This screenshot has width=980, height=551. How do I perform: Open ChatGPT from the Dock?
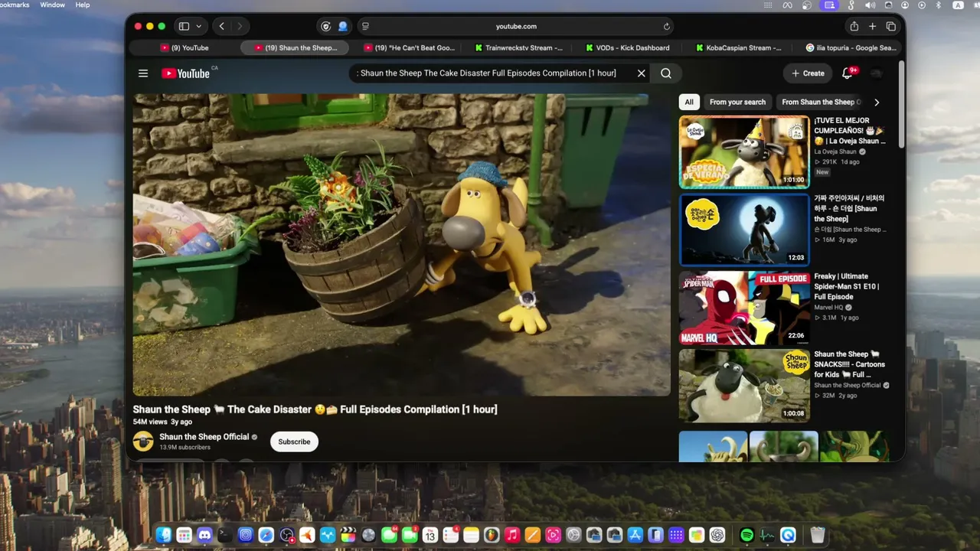click(717, 535)
